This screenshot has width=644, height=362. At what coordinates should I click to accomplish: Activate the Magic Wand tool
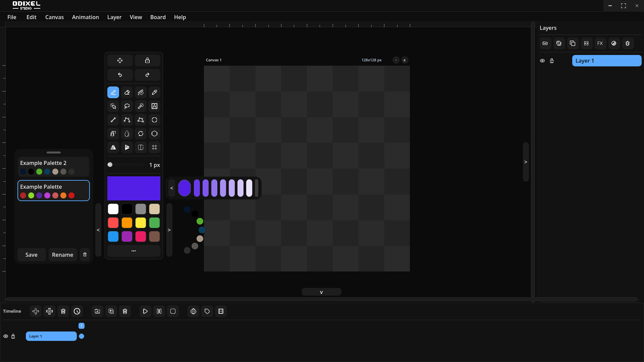tap(141, 106)
